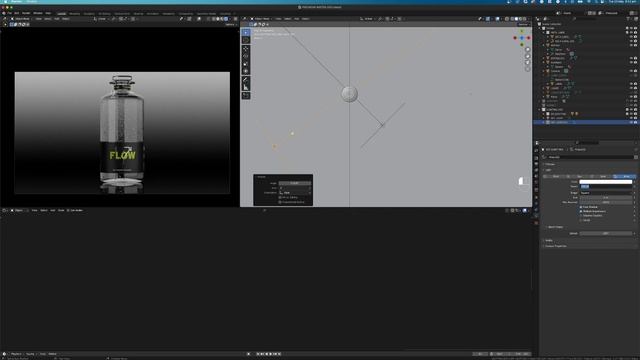640x360 pixels.
Task: Select Sun light type button
Action: 578,176
